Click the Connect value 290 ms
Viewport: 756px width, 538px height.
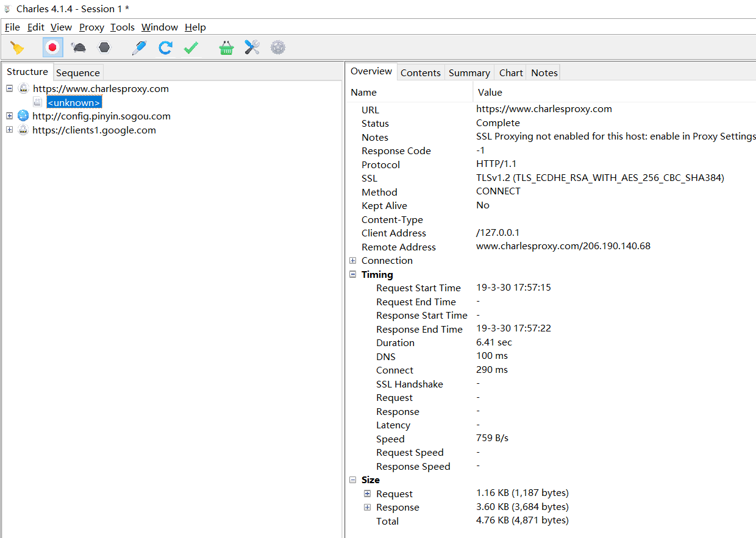point(492,369)
